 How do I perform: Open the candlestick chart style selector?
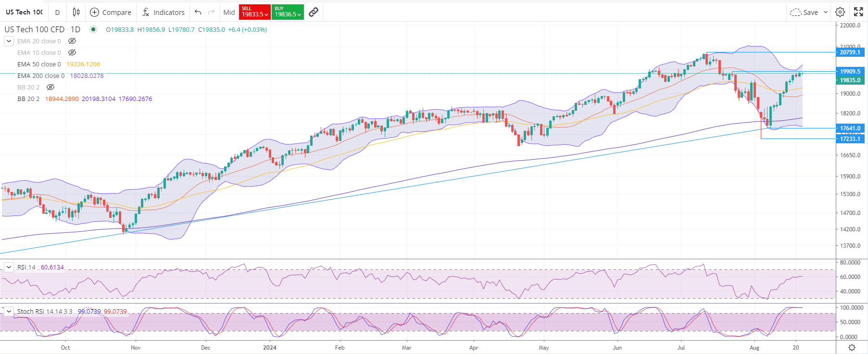76,12
